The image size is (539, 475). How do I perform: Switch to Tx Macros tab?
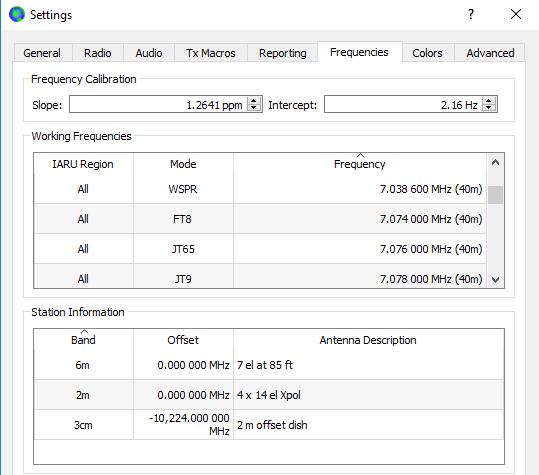click(211, 53)
